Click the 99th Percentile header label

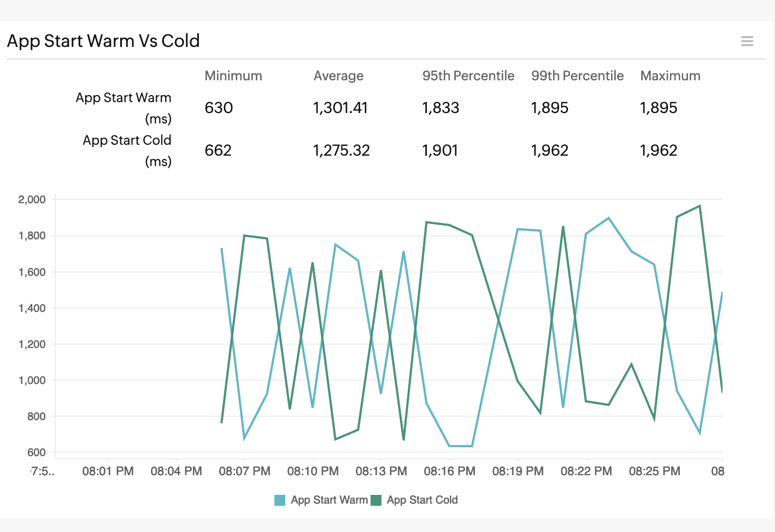click(577, 76)
